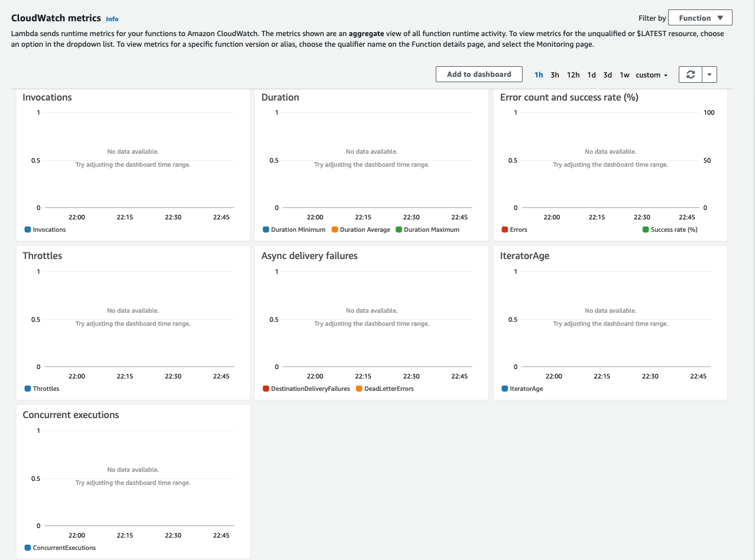The image size is (755, 560).
Task: Open the Function filter dropdown
Action: (x=699, y=17)
